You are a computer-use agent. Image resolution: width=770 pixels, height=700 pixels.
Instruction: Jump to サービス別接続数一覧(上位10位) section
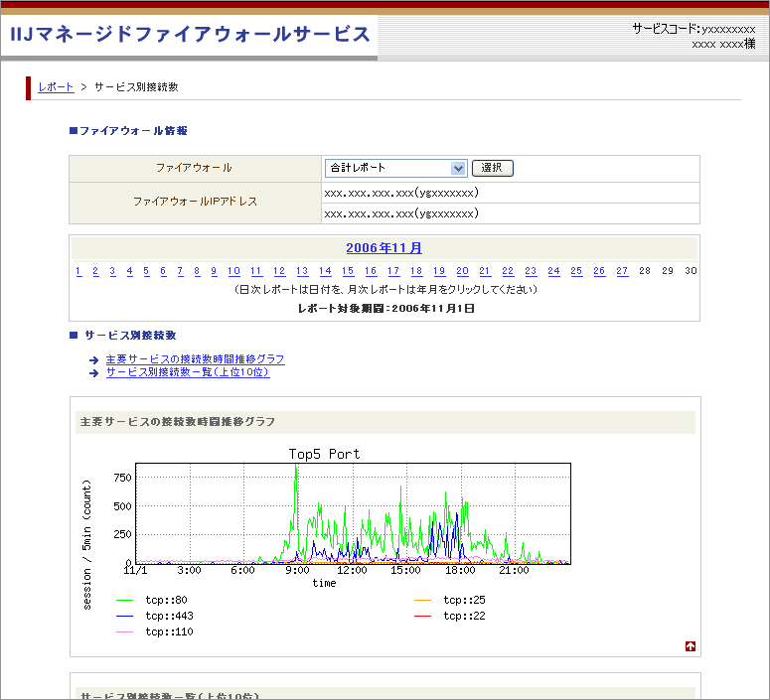[x=187, y=372]
